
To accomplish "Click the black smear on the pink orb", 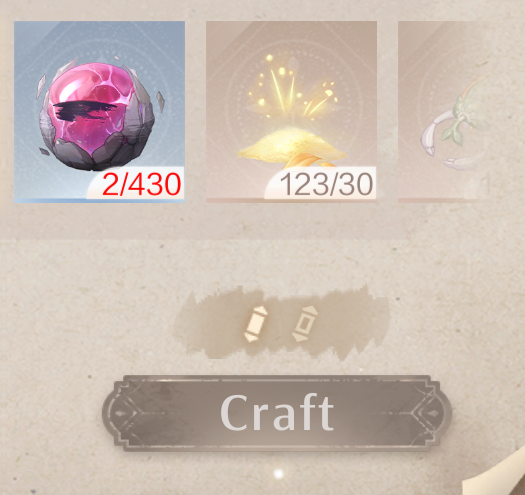I will tap(86, 111).
